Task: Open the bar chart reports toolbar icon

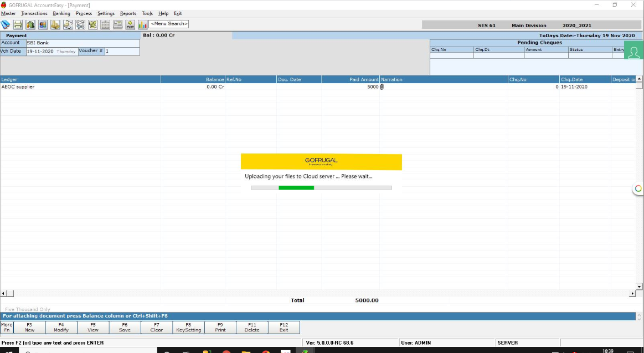Action: coord(142,24)
